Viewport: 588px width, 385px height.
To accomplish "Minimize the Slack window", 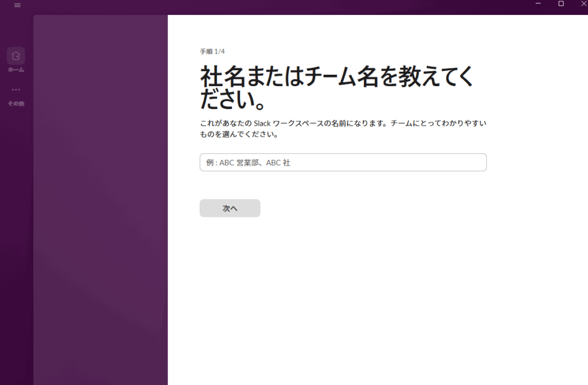I will [x=538, y=4].
